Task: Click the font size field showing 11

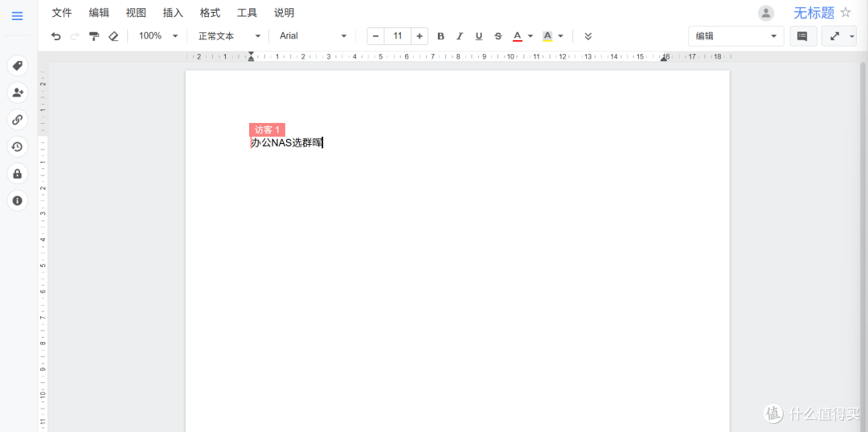Action: [398, 36]
